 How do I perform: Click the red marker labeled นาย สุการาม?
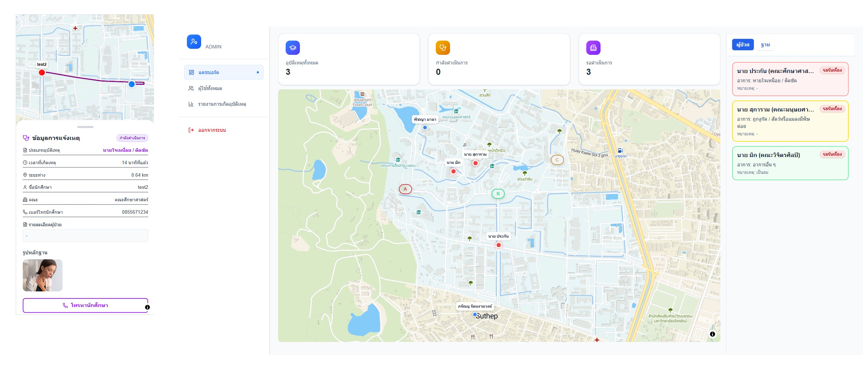point(475,163)
